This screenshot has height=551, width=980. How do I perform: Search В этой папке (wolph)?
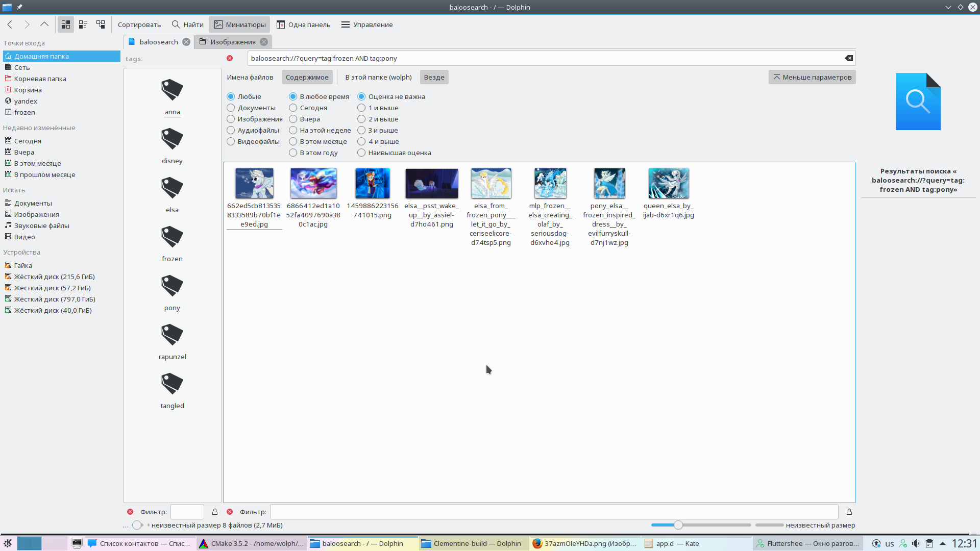click(379, 77)
